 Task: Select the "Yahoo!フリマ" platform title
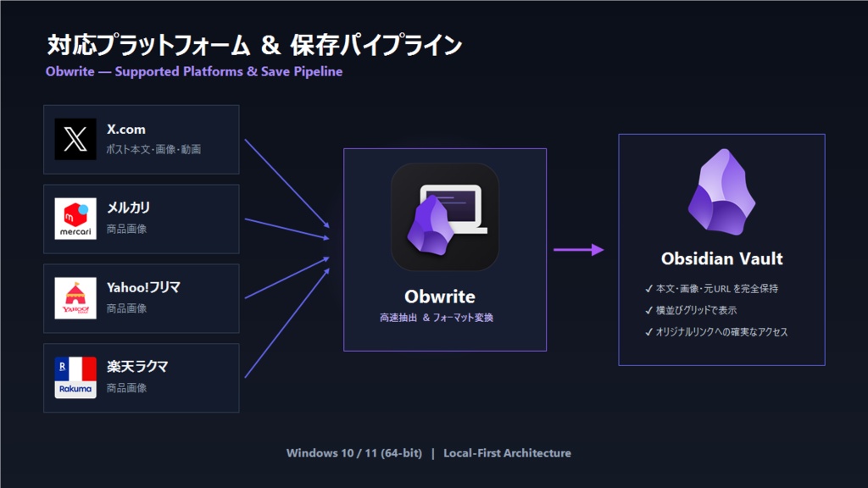coord(143,287)
